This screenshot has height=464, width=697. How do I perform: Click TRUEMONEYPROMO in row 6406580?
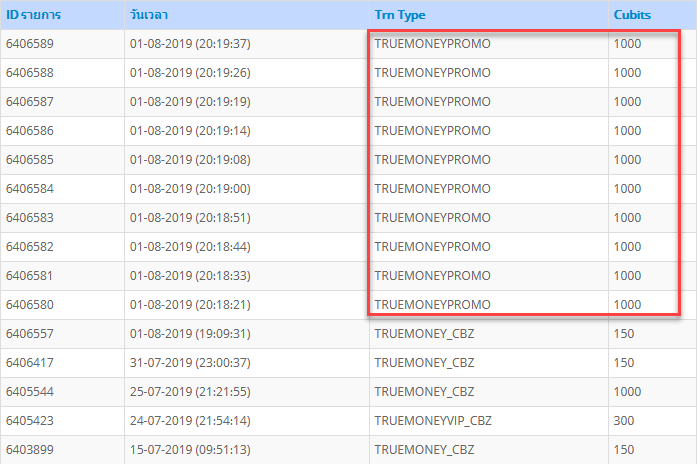(433, 305)
